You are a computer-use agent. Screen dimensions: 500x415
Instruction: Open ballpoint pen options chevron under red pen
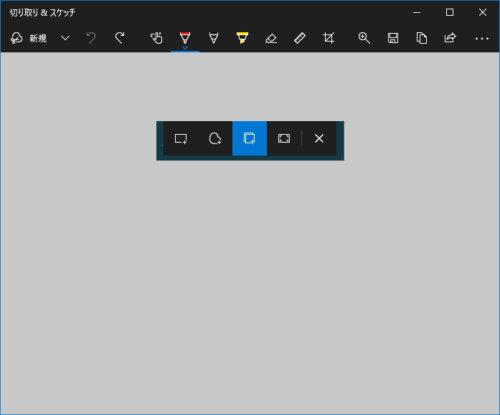tap(185, 48)
